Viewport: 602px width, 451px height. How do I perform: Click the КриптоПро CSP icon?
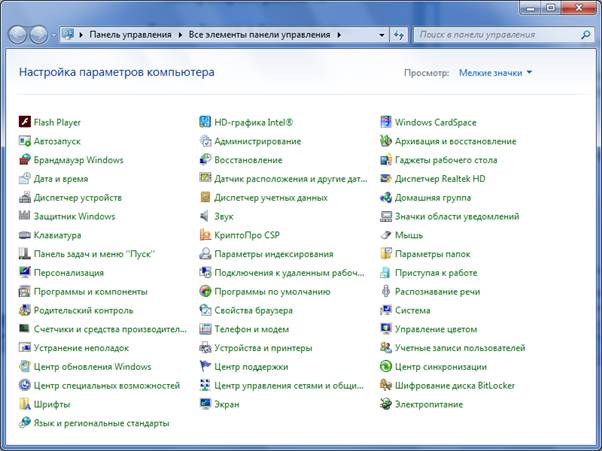click(205, 235)
